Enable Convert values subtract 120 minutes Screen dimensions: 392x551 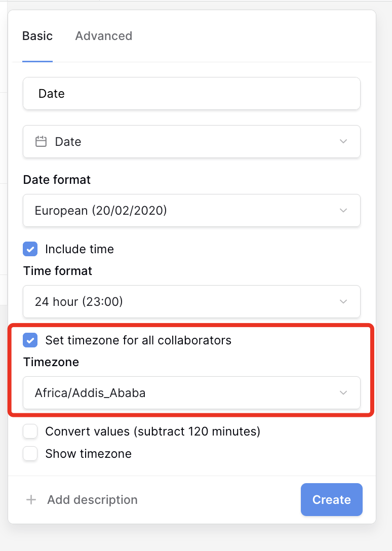click(30, 431)
